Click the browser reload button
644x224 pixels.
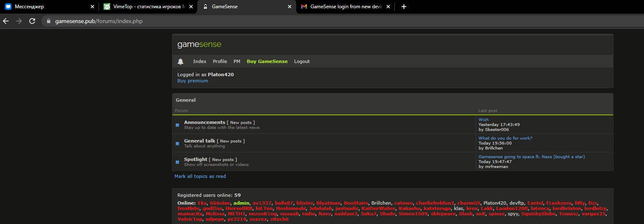(32, 21)
